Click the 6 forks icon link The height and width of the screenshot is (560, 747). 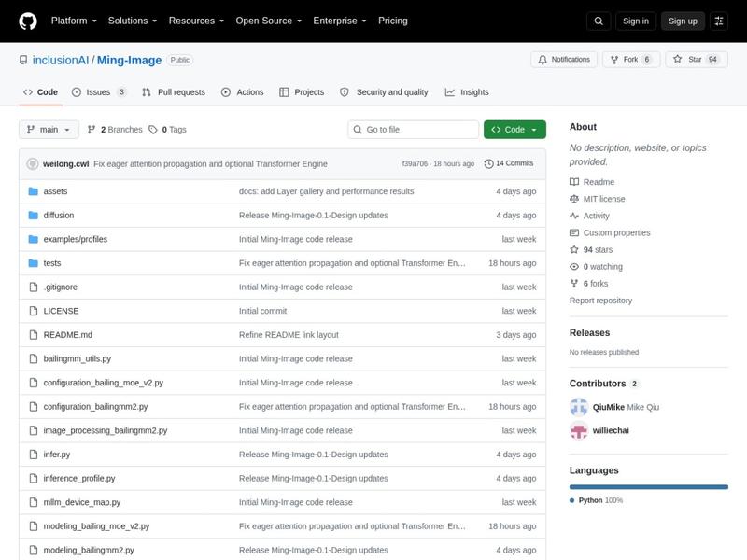574,284
